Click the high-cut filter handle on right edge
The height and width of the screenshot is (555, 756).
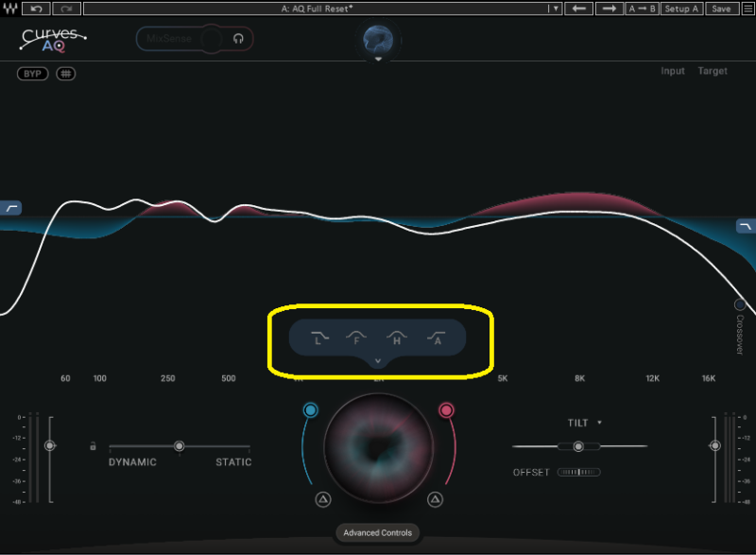point(746,226)
